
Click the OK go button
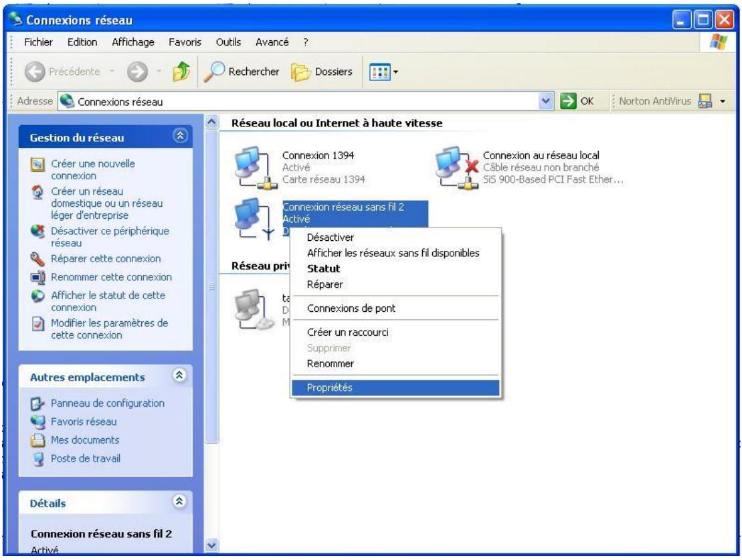(x=576, y=101)
